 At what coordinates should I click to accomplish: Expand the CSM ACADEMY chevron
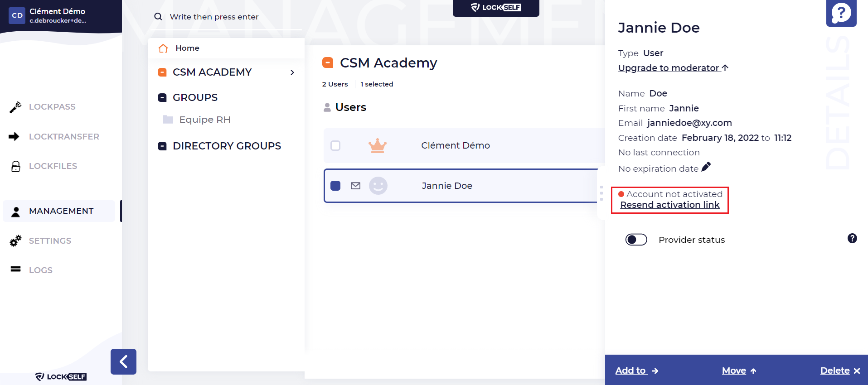tap(292, 72)
